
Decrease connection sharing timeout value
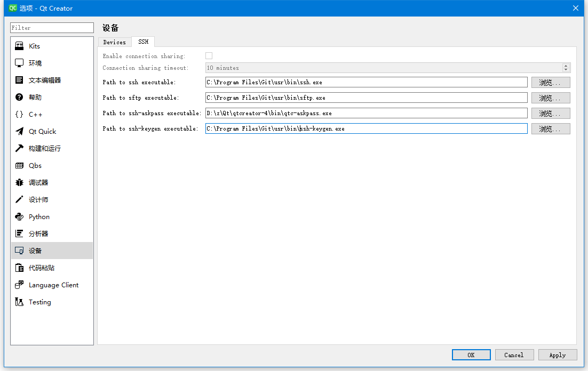pyautogui.click(x=566, y=70)
